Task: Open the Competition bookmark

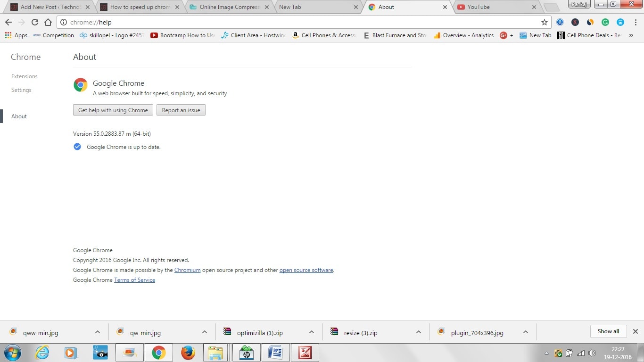Action: click(x=54, y=35)
